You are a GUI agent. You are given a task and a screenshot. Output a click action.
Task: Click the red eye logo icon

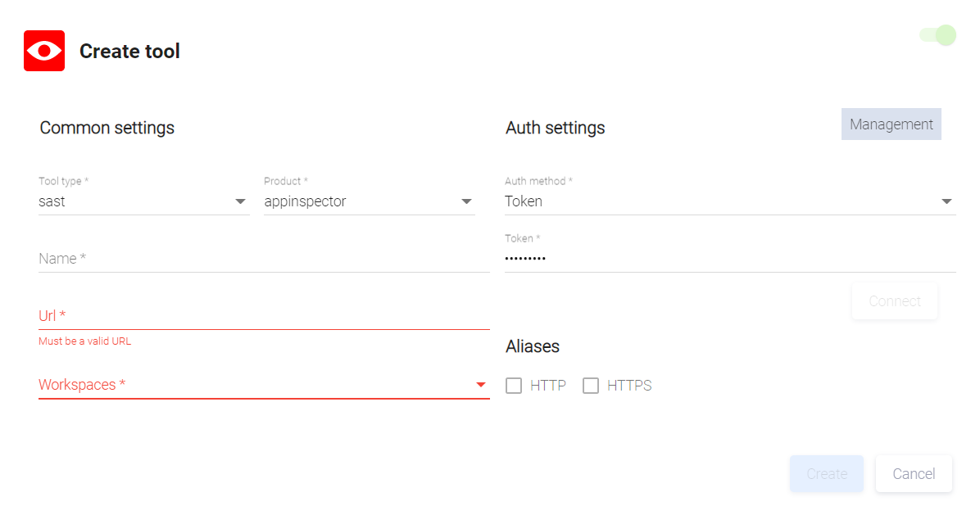(x=44, y=51)
